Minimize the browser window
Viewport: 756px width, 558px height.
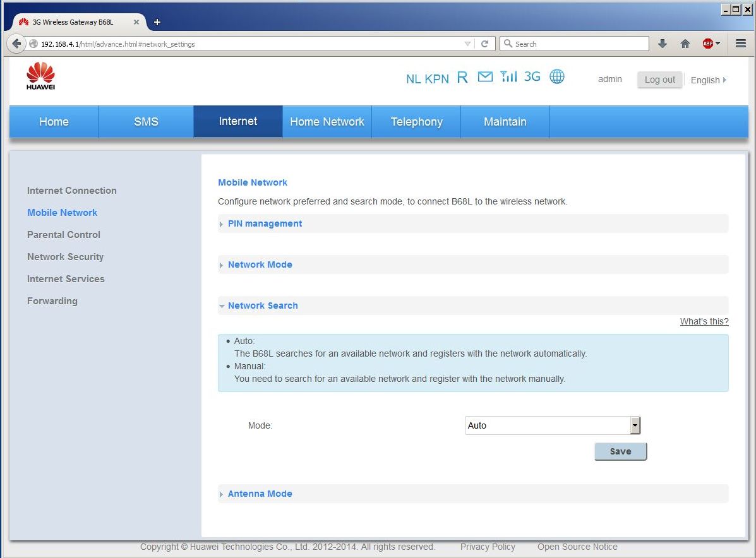(x=726, y=9)
